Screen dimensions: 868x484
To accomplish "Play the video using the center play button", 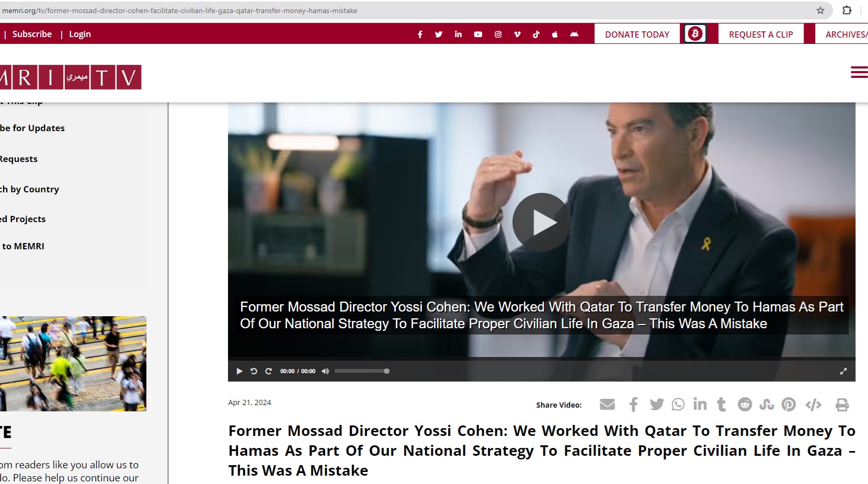I will [542, 222].
